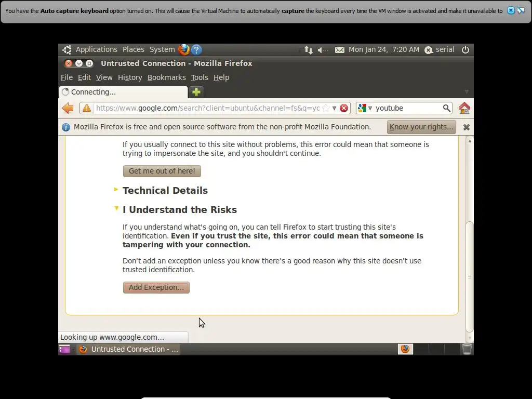Click the window close button in title bar
Image resolution: width=532 pixels, height=399 pixels.
pyautogui.click(x=69, y=63)
